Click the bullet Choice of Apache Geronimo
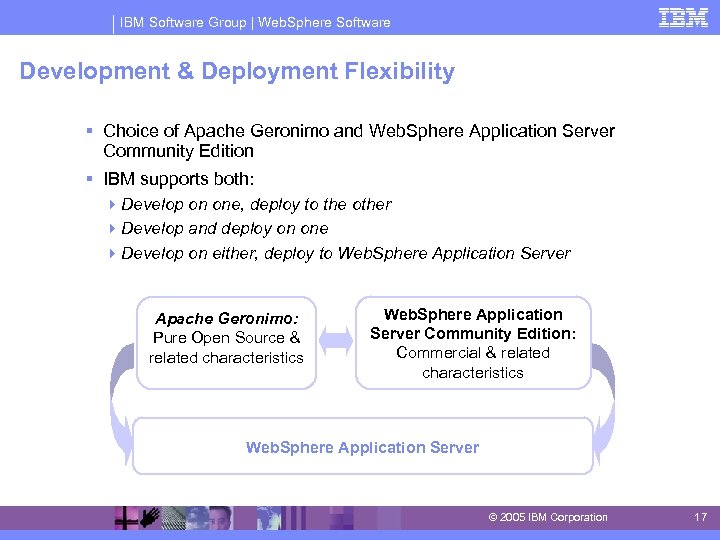This screenshot has height=540, width=720. [x=359, y=141]
